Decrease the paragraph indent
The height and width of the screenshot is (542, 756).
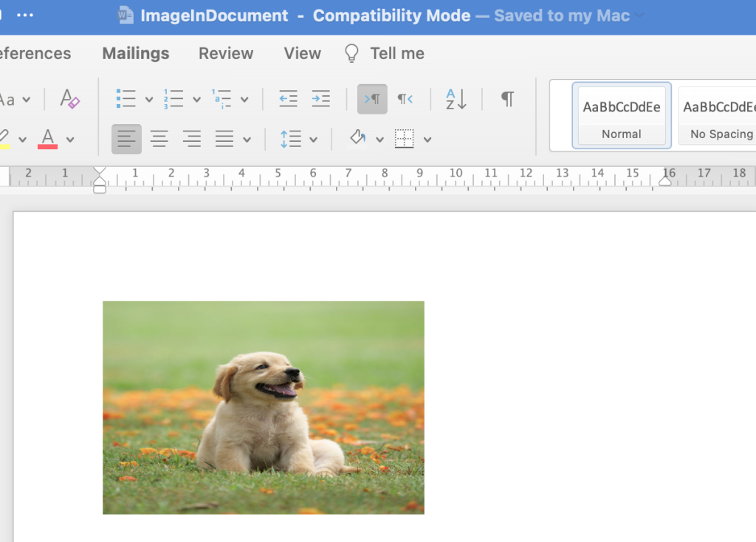(x=289, y=99)
